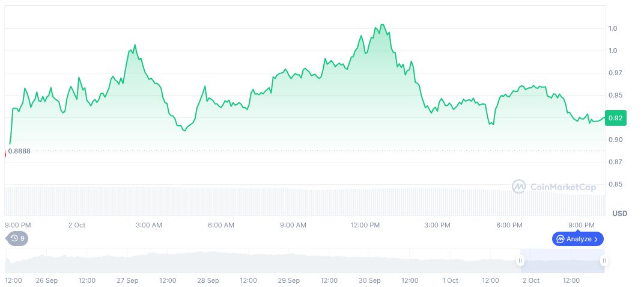The image size is (644, 287).
Task: Grab the right range selector handle
Action: click(604, 261)
